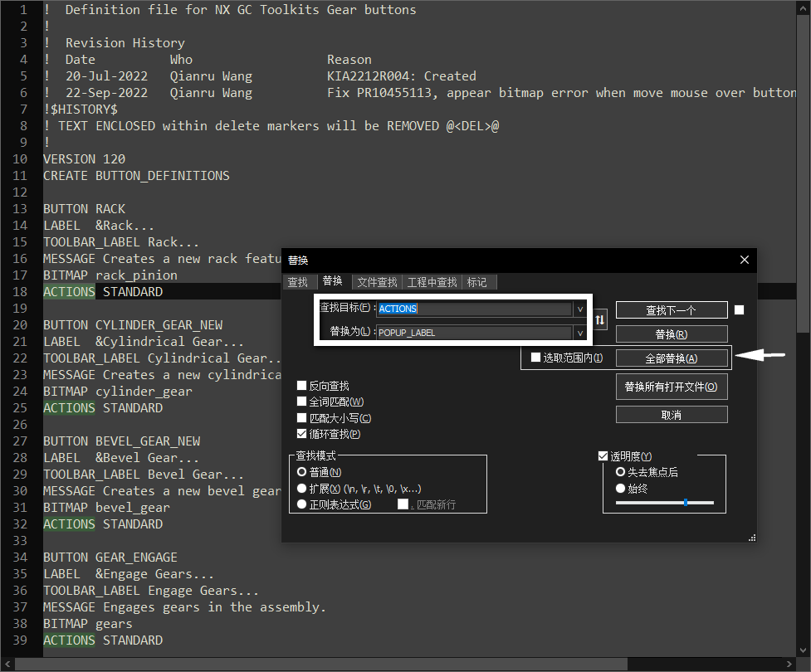
Task: Click 'MESSAGE Engages gears in the assembly.' line
Action: [x=184, y=607]
